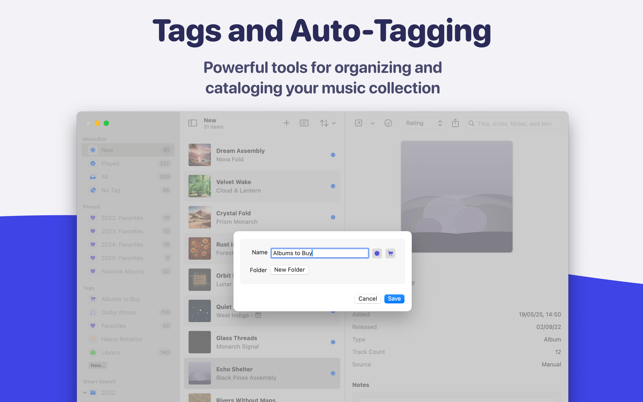Select the Echo Shelter album row
The height and width of the screenshot is (402, 643).
[x=262, y=373]
